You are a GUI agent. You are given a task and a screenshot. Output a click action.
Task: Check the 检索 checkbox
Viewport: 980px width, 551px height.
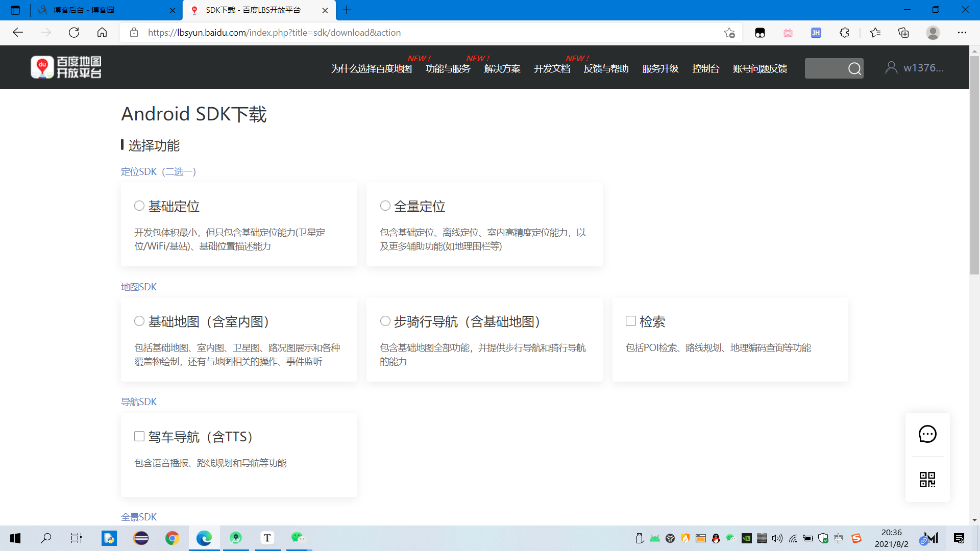[631, 321]
